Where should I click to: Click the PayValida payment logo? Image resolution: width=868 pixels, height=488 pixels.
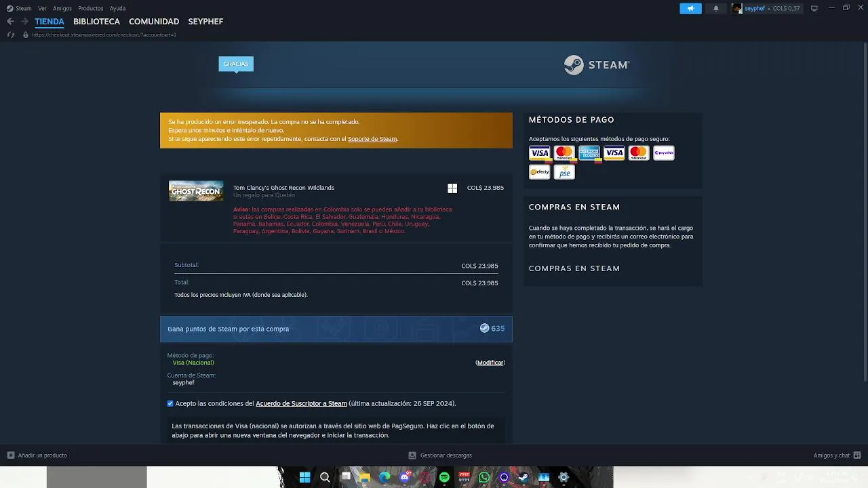click(663, 153)
